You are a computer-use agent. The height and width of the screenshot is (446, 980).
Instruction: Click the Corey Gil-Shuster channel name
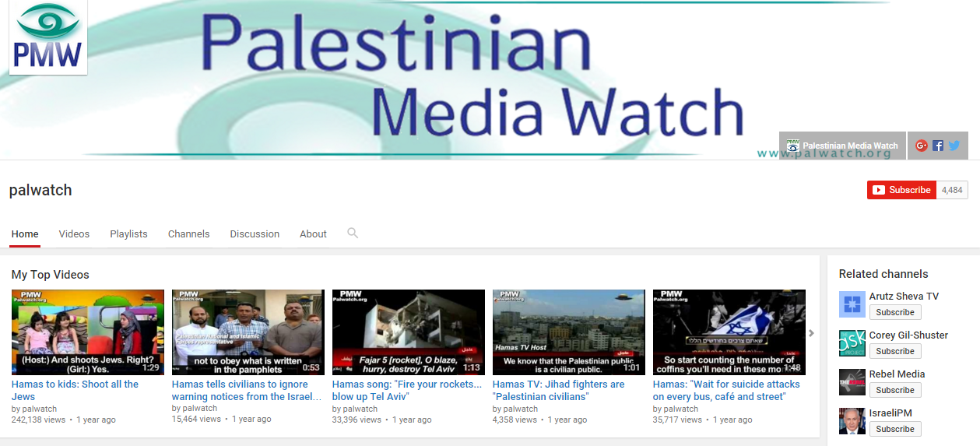coord(908,335)
